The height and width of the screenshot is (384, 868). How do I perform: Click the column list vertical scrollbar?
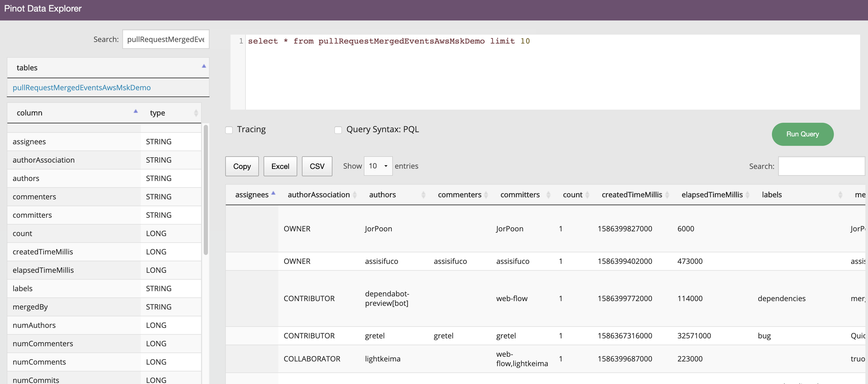(x=206, y=190)
